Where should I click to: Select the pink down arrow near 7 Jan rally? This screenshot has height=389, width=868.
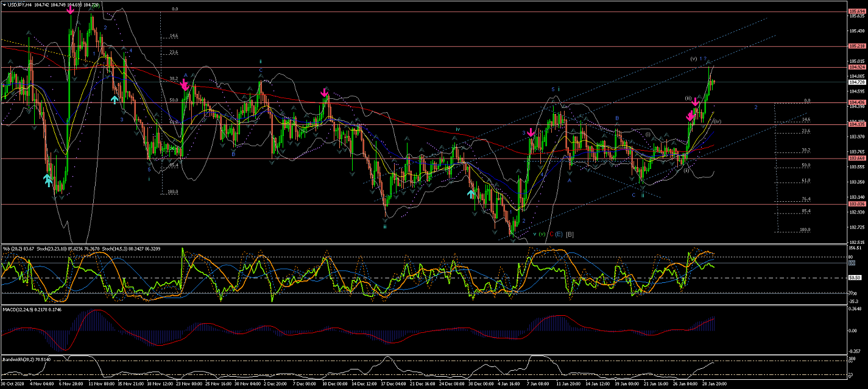pyautogui.click(x=531, y=132)
